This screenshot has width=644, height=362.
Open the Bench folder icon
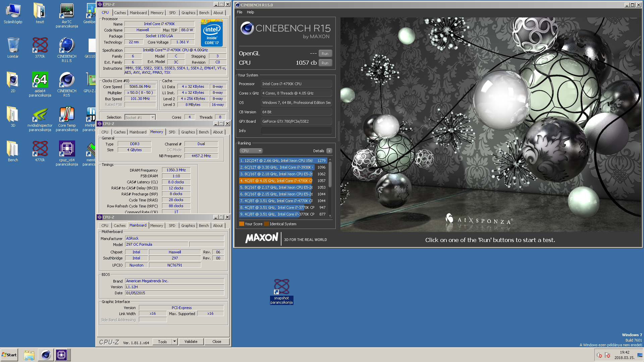pos(13,152)
